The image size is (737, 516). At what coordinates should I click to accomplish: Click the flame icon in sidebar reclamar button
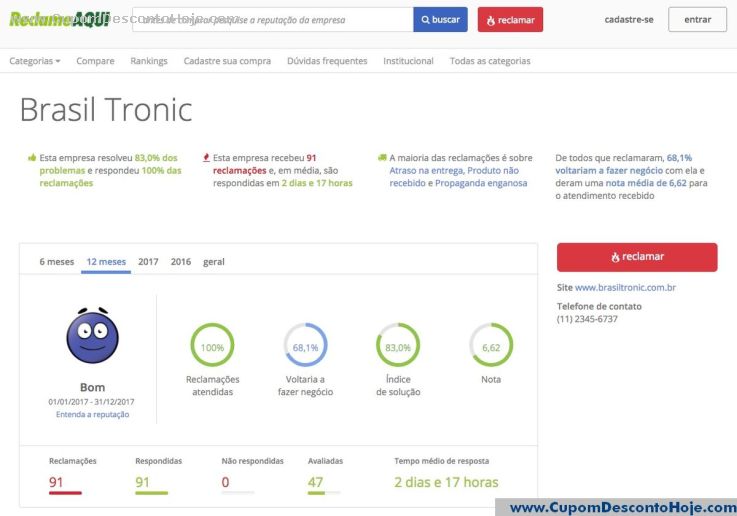coord(615,257)
